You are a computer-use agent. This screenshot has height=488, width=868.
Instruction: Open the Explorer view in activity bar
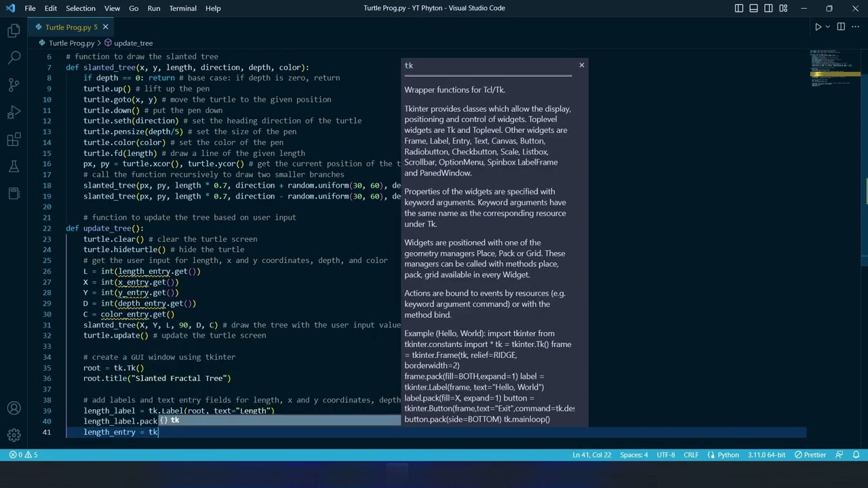14,30
